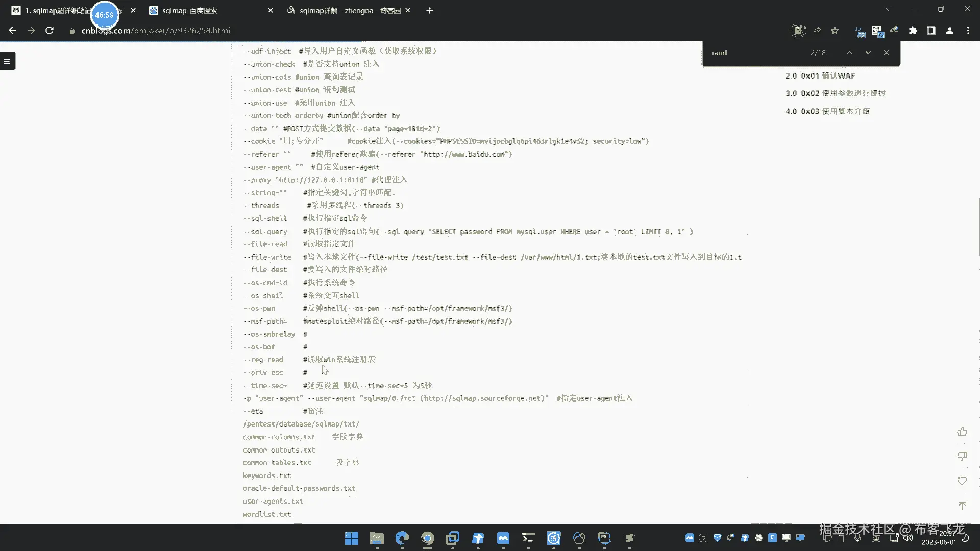Jump to 4.0 0x03 使用脚本介绍 section
The image size is (980, 551).
pyautogui.click(x=827, y=111)
